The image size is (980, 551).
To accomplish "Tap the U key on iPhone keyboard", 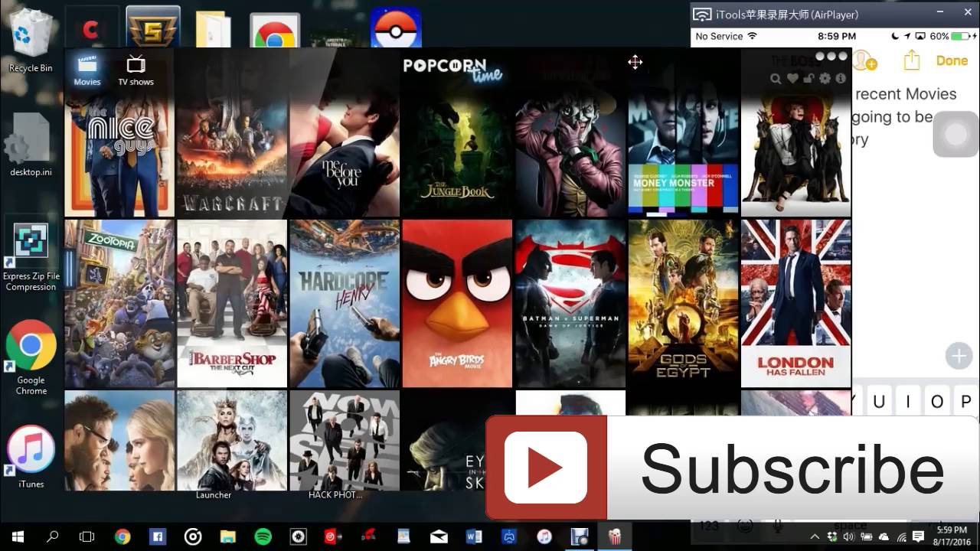I will pyautogui.click(x=879, y=402).
